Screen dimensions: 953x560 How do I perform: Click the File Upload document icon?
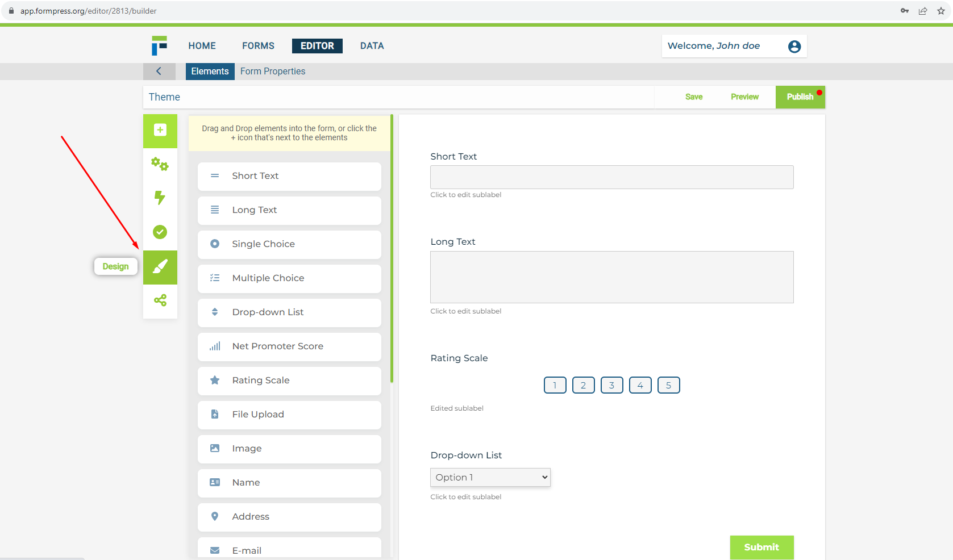click(x=215, y=414)
